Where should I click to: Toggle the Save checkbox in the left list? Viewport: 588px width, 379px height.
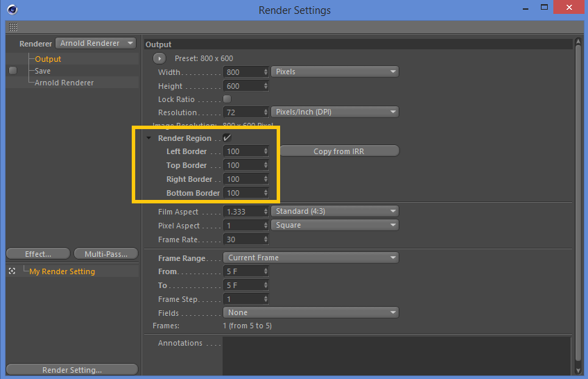pos(12,71)
